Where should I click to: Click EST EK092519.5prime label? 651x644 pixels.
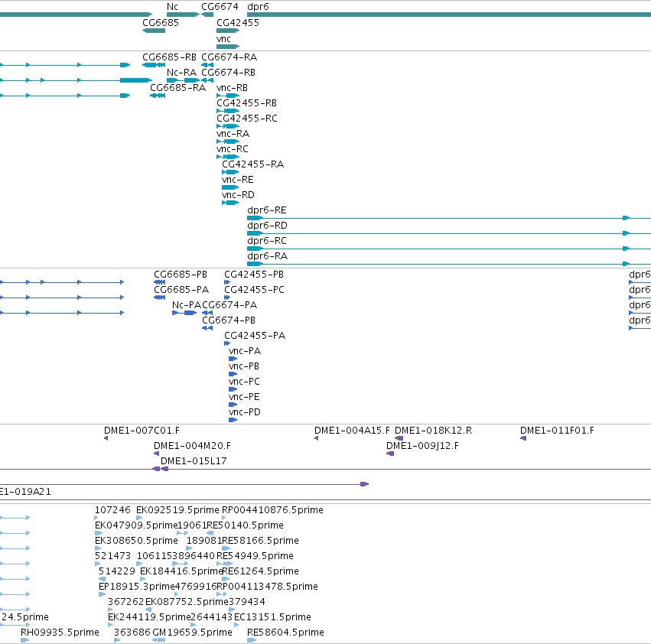[177, 510]
